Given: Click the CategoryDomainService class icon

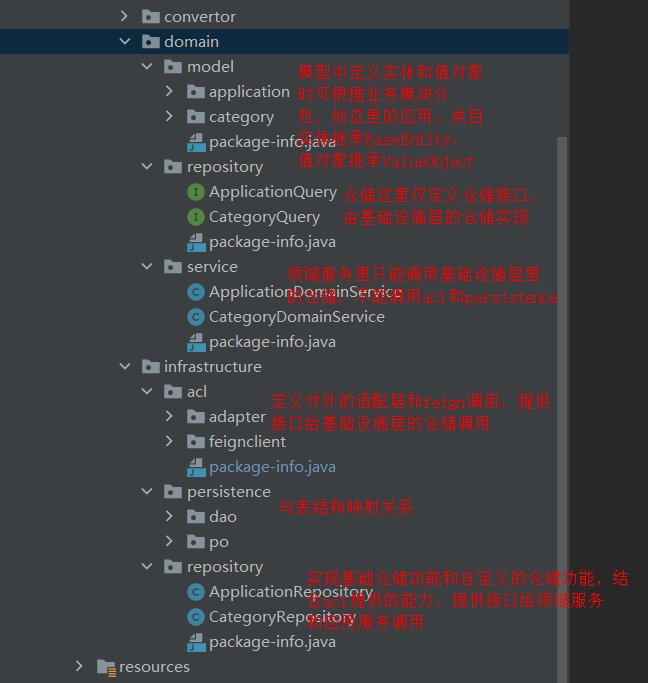Looking at the screenshot, I should pos(196,317).
